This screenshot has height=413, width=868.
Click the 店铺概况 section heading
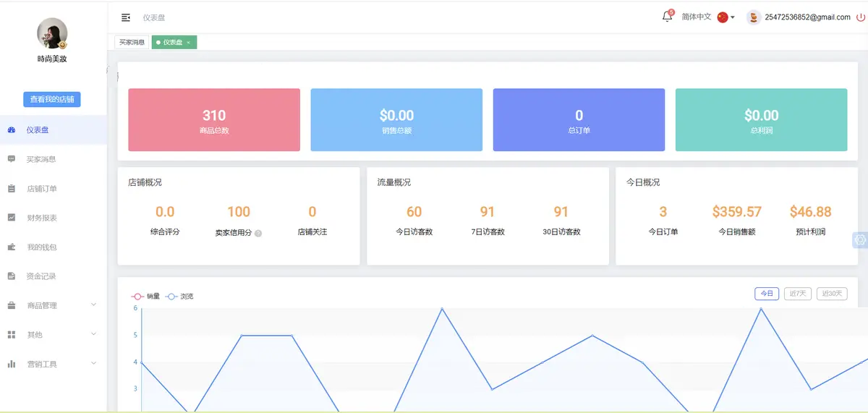pyautogui.click(x=145, y=182)
